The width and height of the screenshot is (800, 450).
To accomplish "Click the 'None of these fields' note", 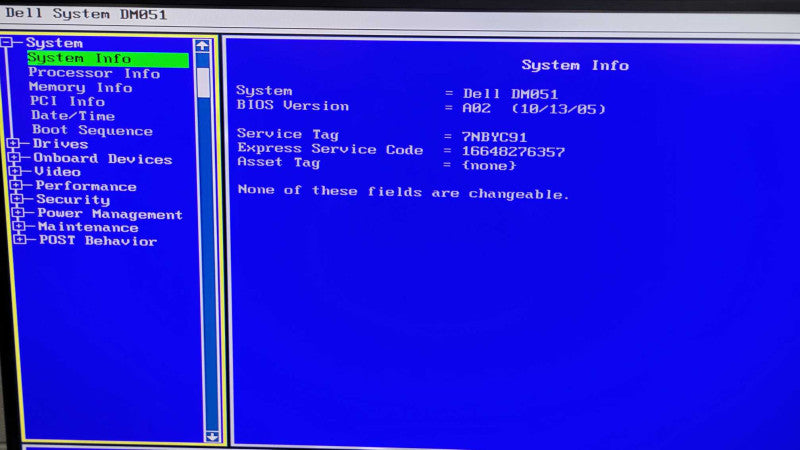I will pos(403,192).
